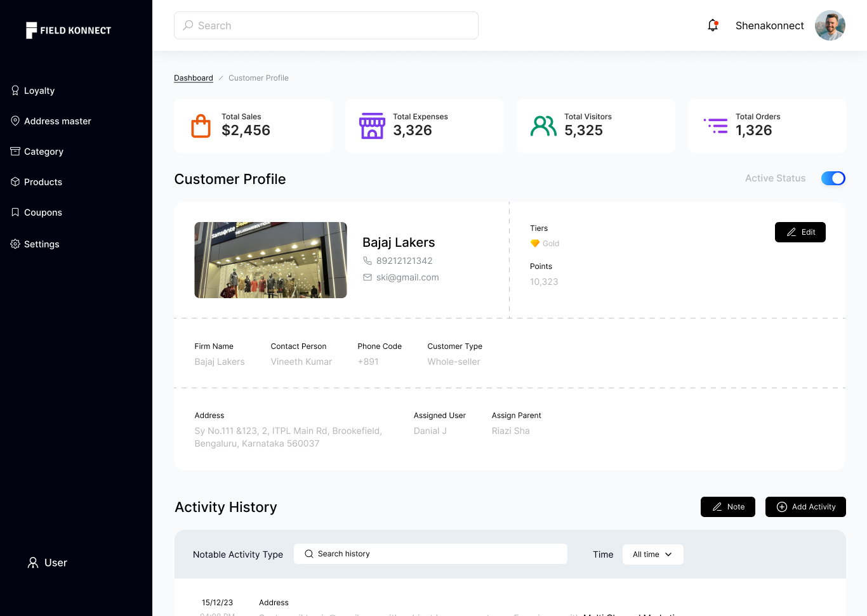867x616 pixels.
Task: Click the Whole-seller customer type
Action: click(x=454, y=362)
